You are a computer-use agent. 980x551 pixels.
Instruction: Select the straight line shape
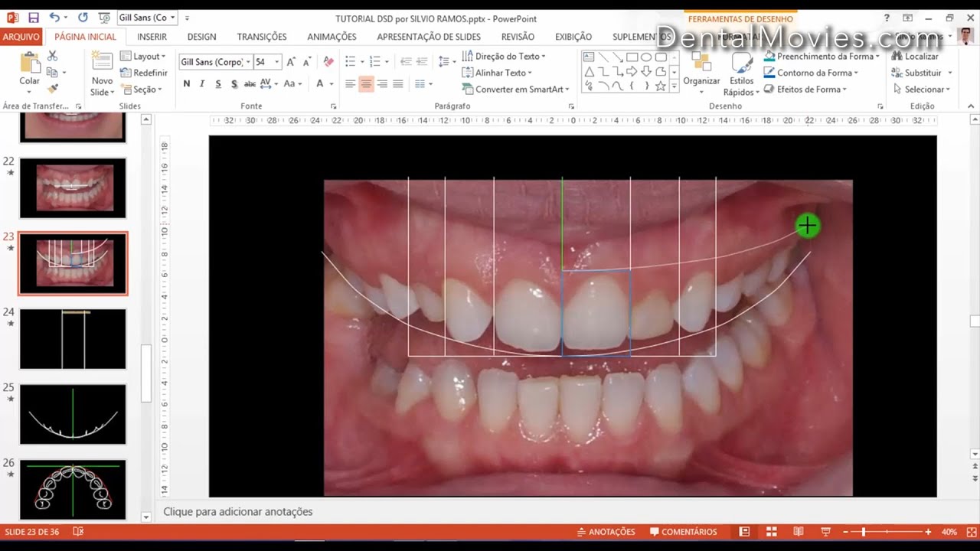pyautogui.click(x=603, y=57)
